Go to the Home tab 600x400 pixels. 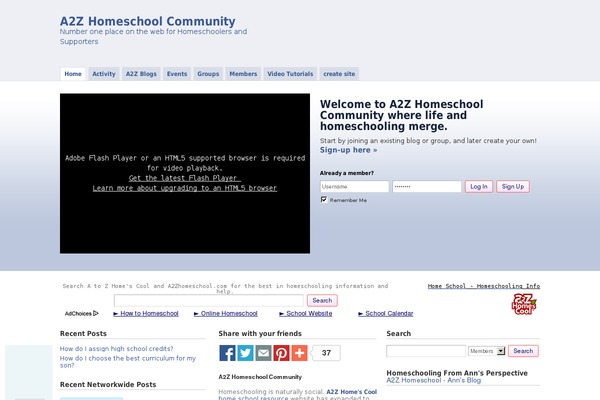(x=73, y=74)
